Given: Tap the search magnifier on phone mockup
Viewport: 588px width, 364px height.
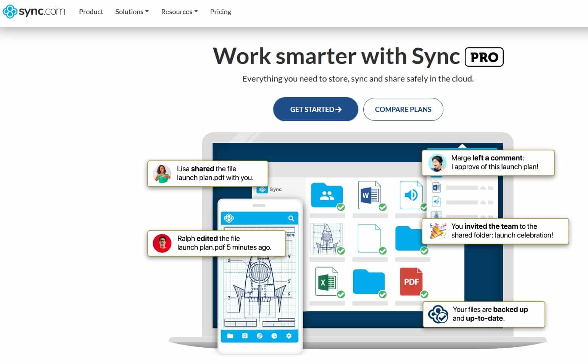Looking at the screenshot, I should 291,218.
